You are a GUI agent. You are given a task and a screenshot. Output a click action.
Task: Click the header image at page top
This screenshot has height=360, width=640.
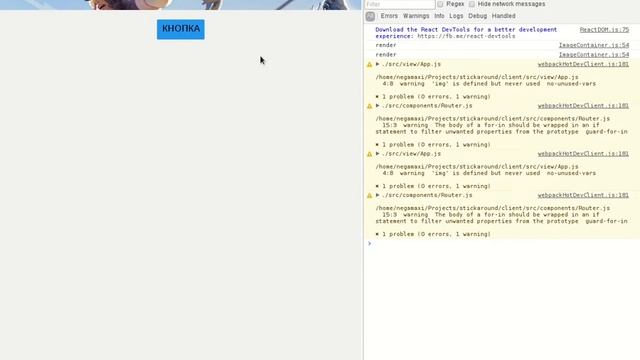(180, 5)
